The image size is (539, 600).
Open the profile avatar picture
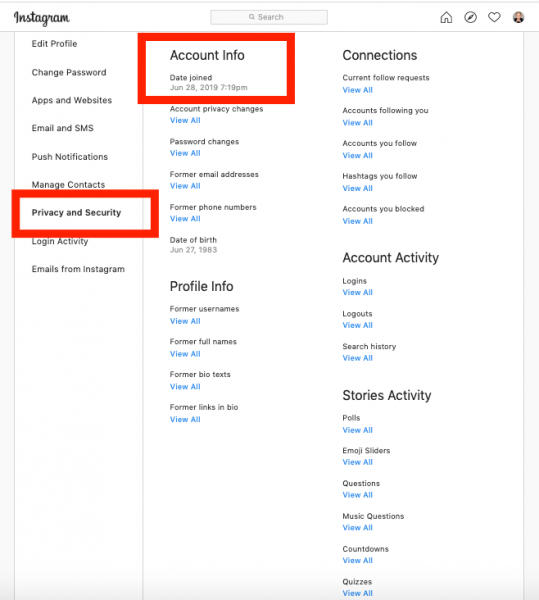coord(518,17)
